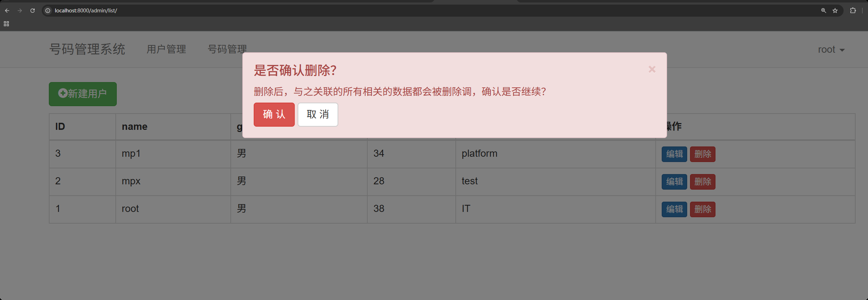Click the dialog warning message text
Screen dimensions: 868x300
coord(400,92)
